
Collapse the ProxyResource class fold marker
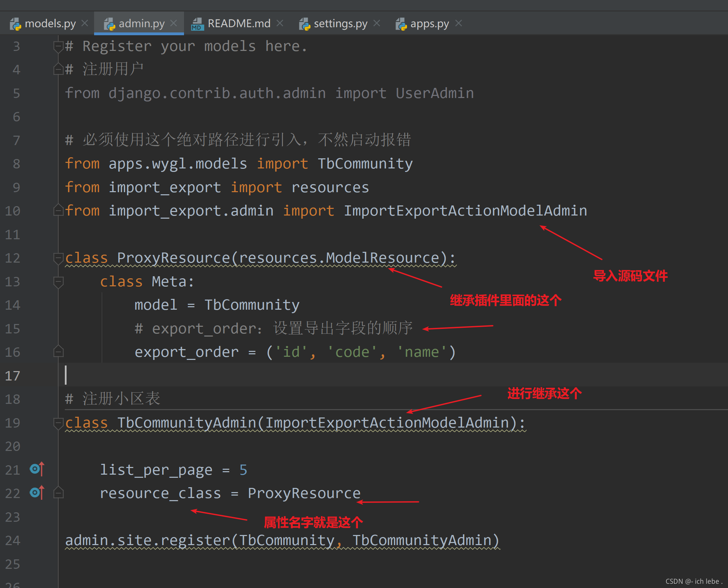point(58,258)
